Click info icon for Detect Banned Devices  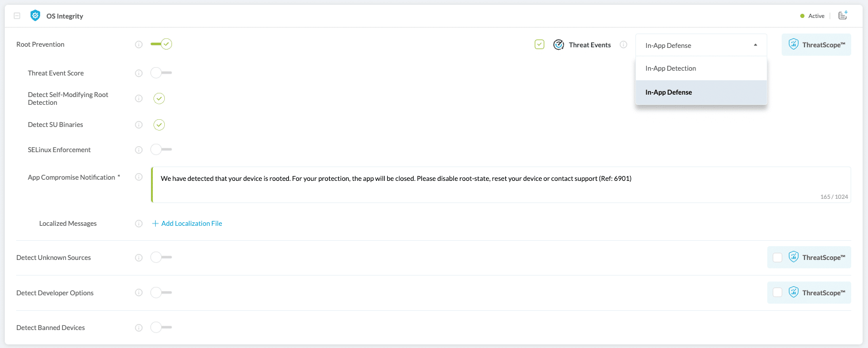139,328
